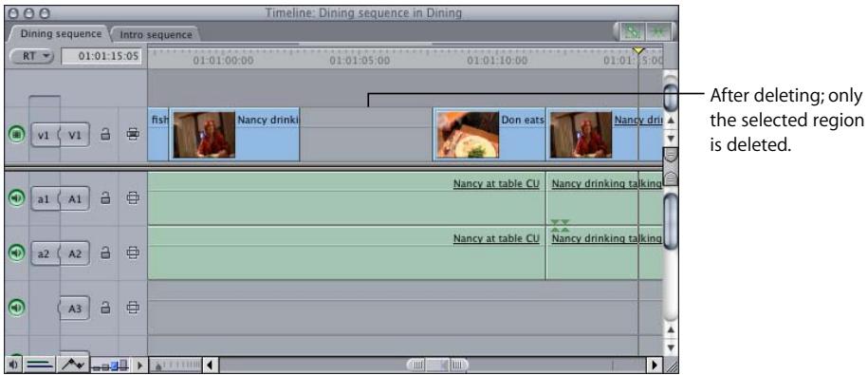This screenshot has width=868, height=375.
Task: Select the Nancy drinking clip at playhead
Action: point(604,135)
